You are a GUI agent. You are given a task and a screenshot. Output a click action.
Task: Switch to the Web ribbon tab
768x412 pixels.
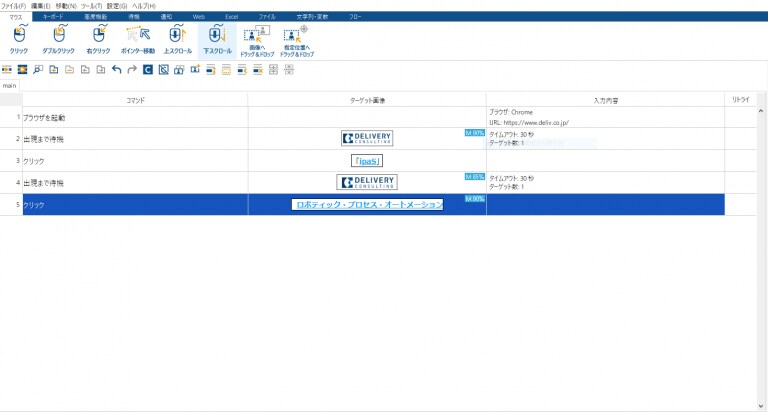coord(199,17)
